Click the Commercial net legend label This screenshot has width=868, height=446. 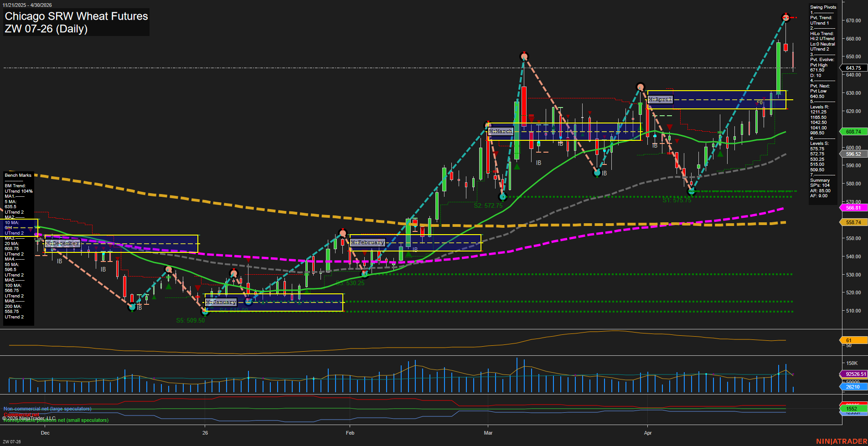click(21, 414)
